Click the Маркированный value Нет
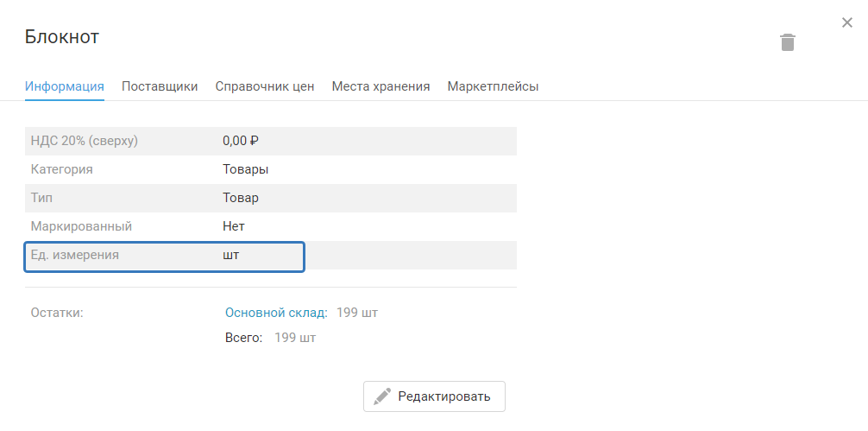Image resolution: width=868 pixels, height=431 pixels. pos(234,226)
